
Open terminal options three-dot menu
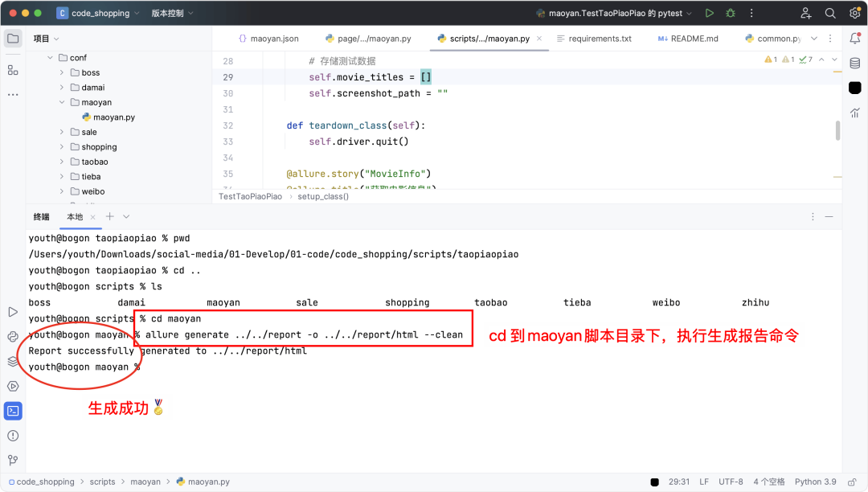pos(813,217)
